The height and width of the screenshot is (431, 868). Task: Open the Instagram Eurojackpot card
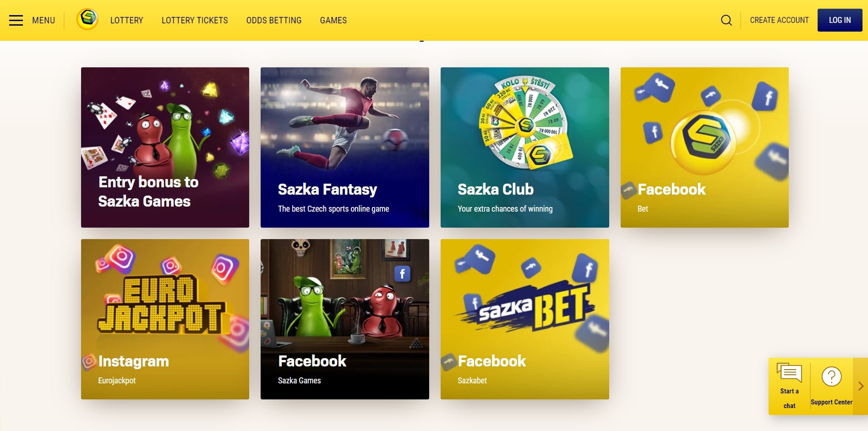pos(165,319)
